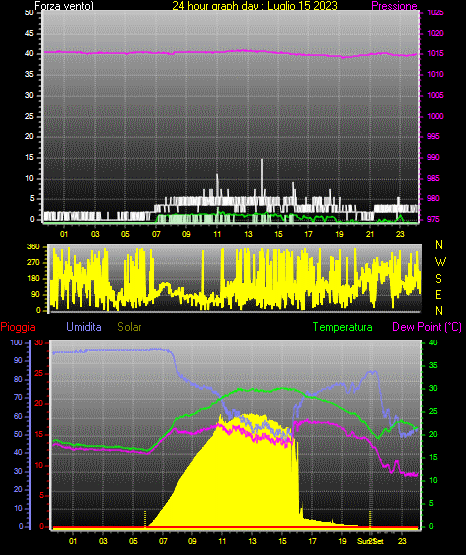Click the yellow solar radiation peak area

[248, 471]
